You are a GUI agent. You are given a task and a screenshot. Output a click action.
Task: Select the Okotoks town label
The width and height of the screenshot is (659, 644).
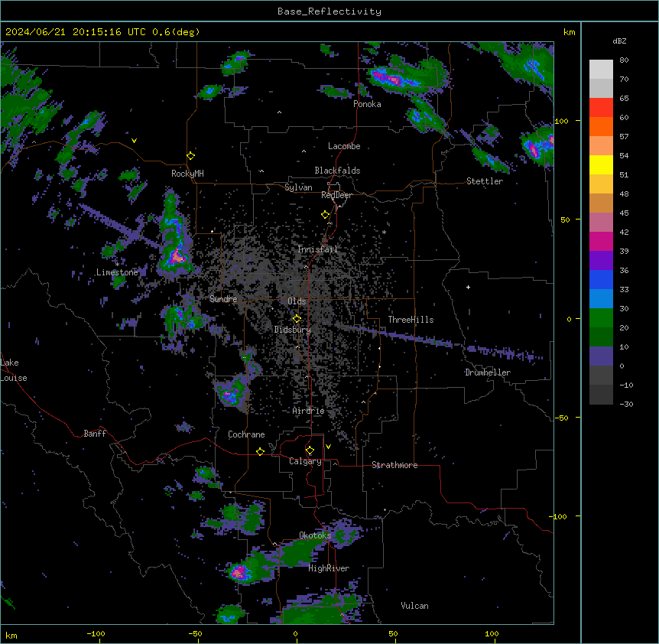point(315,535)
